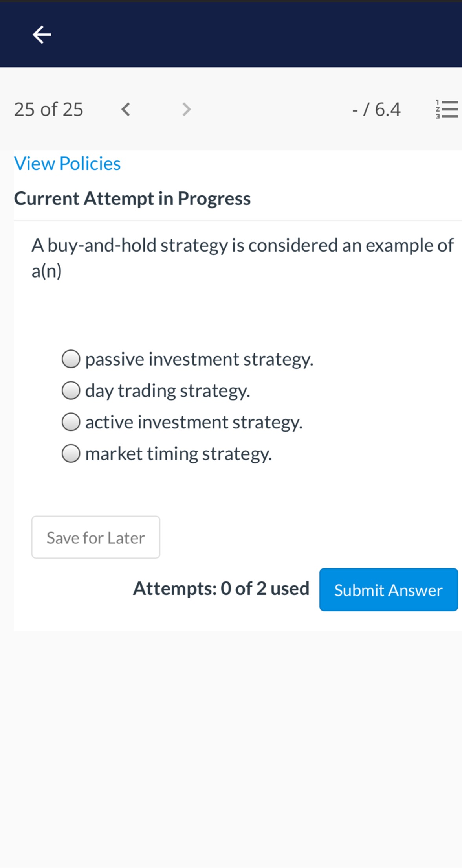The width and height of the screenshot is (462, 868).
Task: Pick market timing strategy option
Action: tap(71, 454)
